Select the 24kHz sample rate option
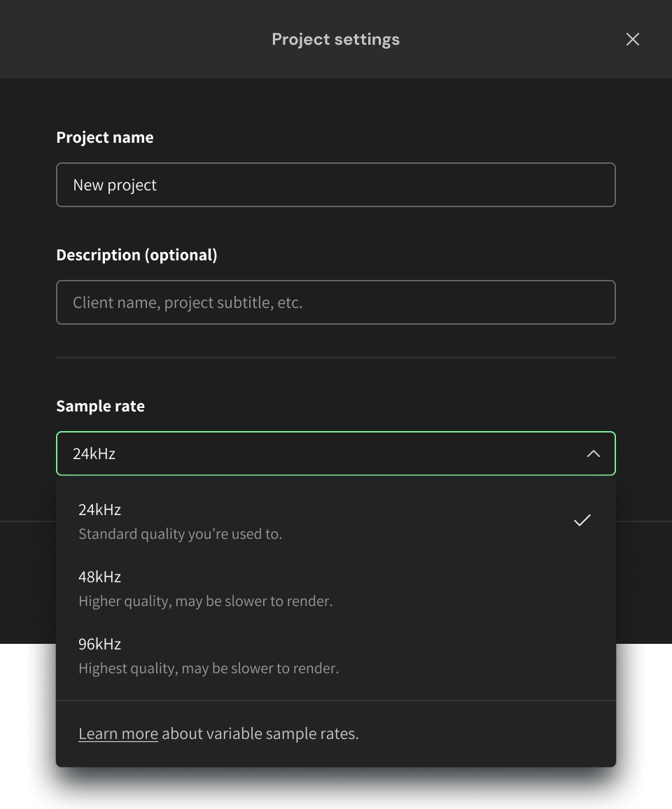Screen dimensions: 672x809 [100, 509]
